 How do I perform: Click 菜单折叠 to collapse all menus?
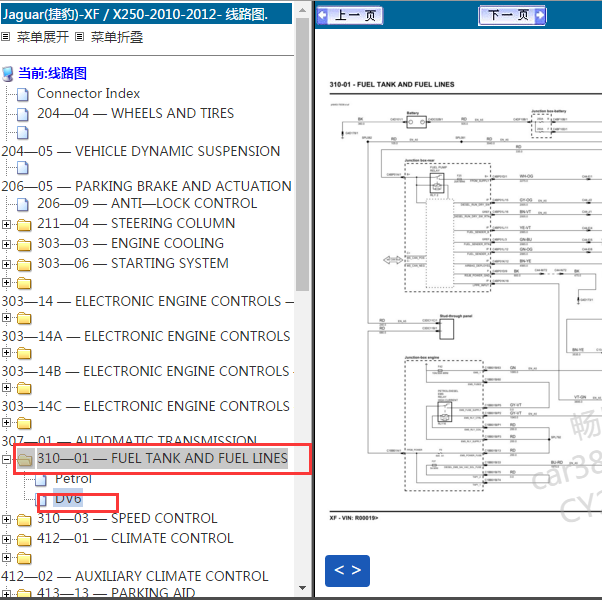pyautogui.click(x=117, y=37)
